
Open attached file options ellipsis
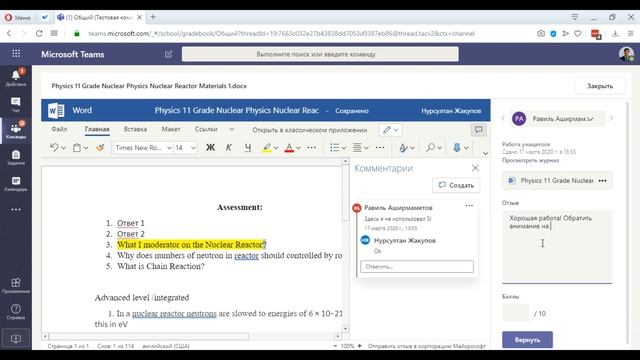click(x=602, y=180)
